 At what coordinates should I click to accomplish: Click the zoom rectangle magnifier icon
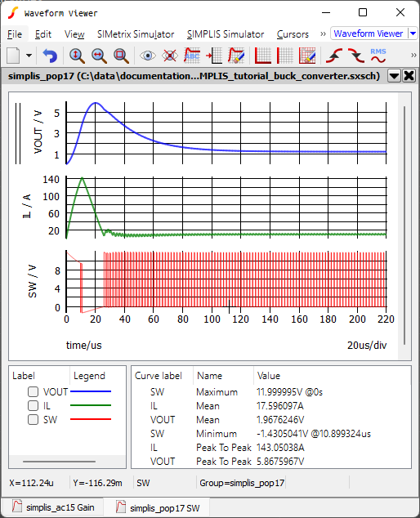(x=121, y=56)
